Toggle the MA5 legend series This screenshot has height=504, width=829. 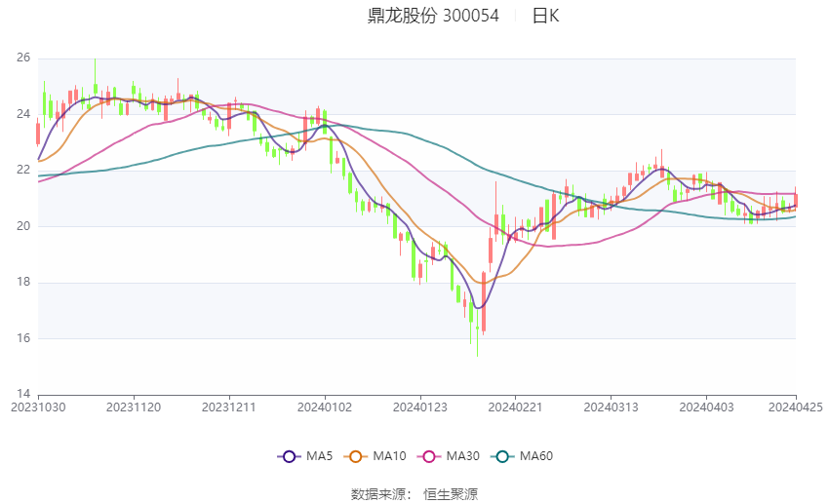305,456
